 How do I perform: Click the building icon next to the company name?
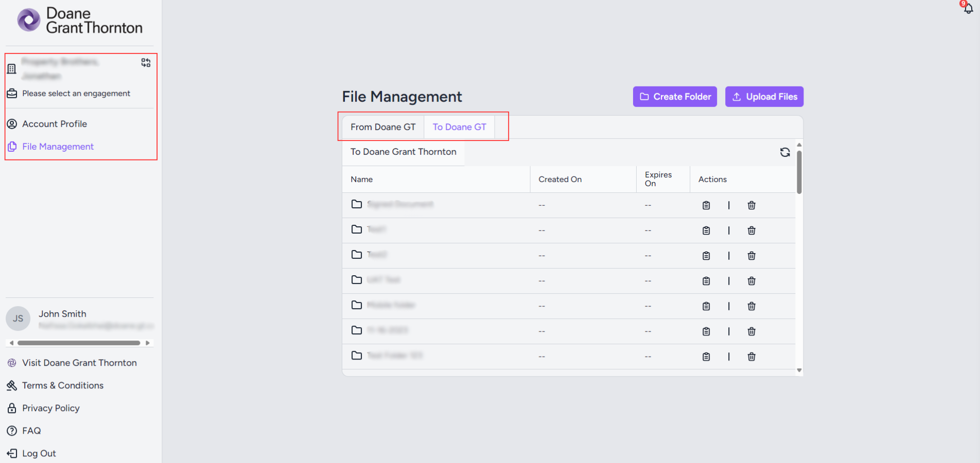click(x=11, y=68)
